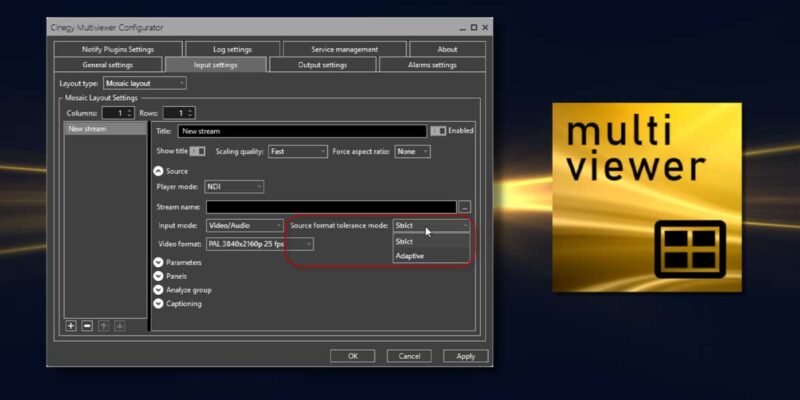This screenshot has width=800, height=400.
Task: Toggle the Enabled switch
Action: (x=438, y=131)
